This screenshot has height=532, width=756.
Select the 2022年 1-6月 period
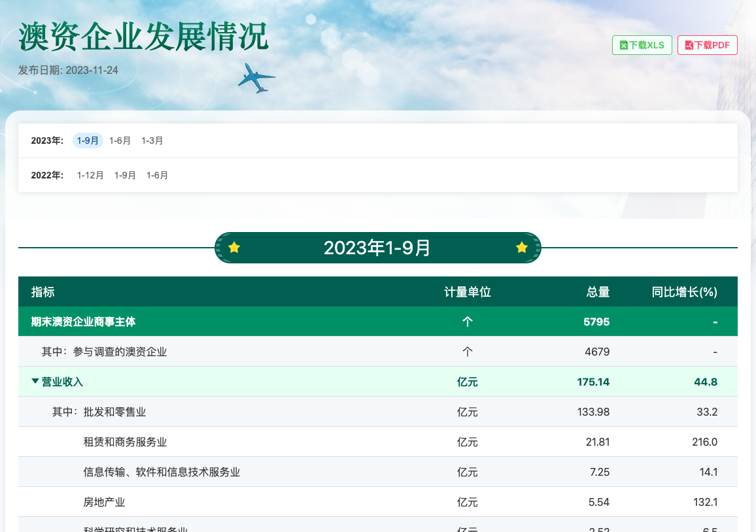[158, 175]
